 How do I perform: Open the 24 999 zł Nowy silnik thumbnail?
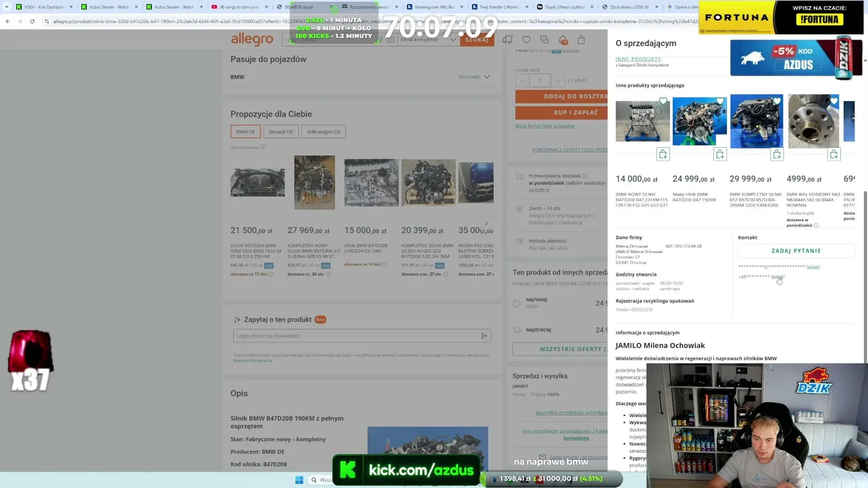point(699,121)
